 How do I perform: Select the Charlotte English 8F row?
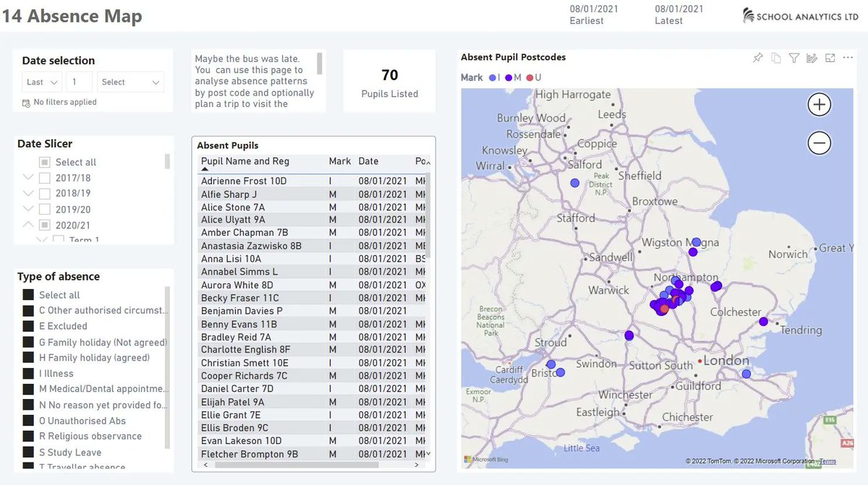tap(311, 350)
